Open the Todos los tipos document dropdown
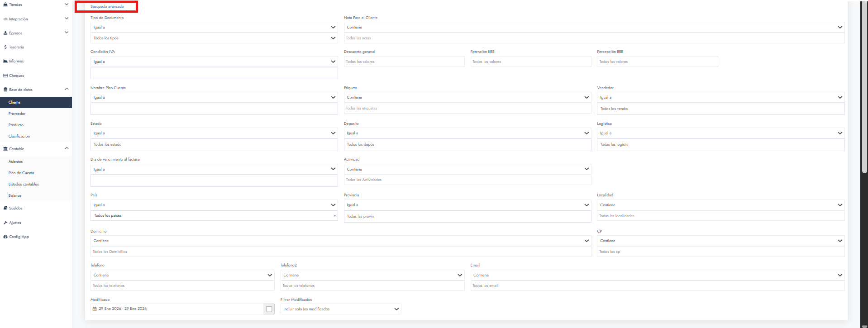This screenshot has width=868, height=328. (x=214, y=38)
